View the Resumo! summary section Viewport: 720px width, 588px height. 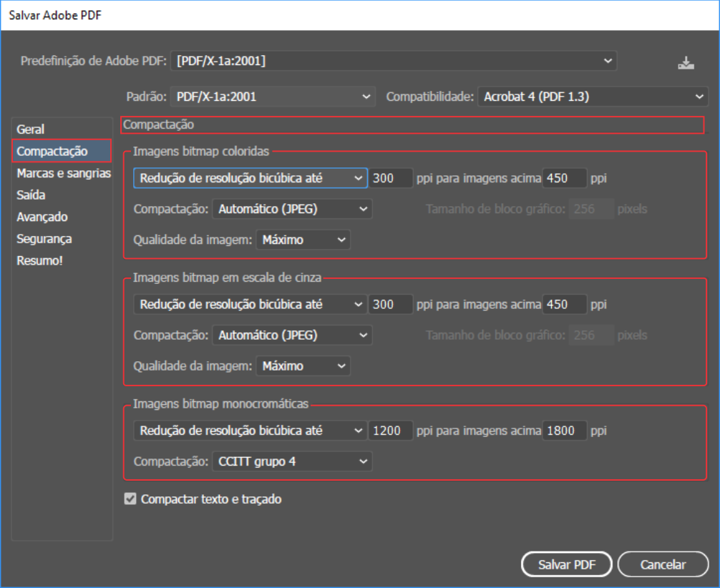click(x=39, y=260)
